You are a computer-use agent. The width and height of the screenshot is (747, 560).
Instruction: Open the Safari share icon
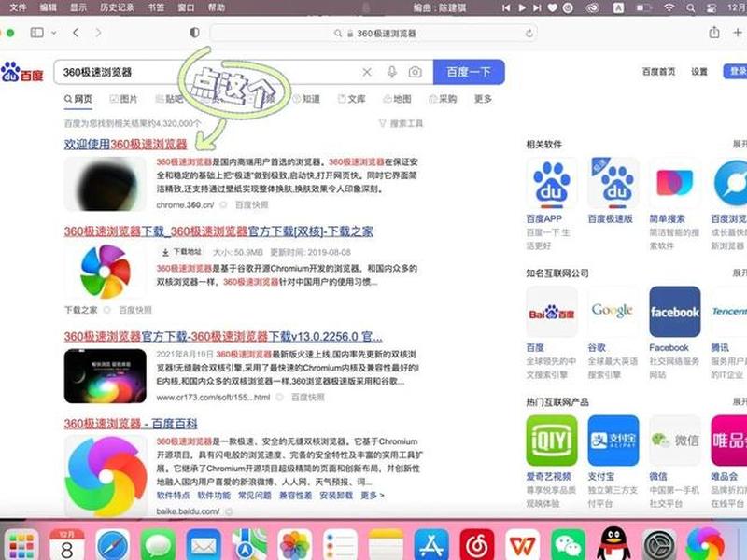tap(713, 33)
